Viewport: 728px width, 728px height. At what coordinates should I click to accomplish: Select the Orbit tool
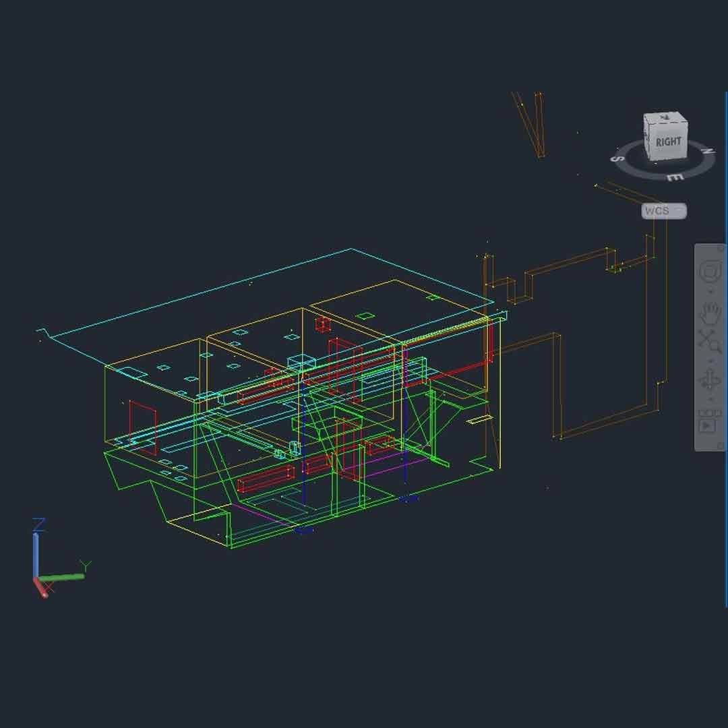710,379
